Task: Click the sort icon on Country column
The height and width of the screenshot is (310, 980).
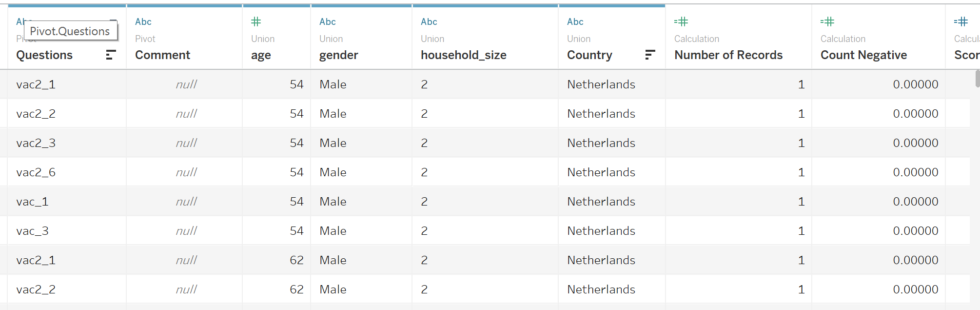Action: [x=649, y=55]
